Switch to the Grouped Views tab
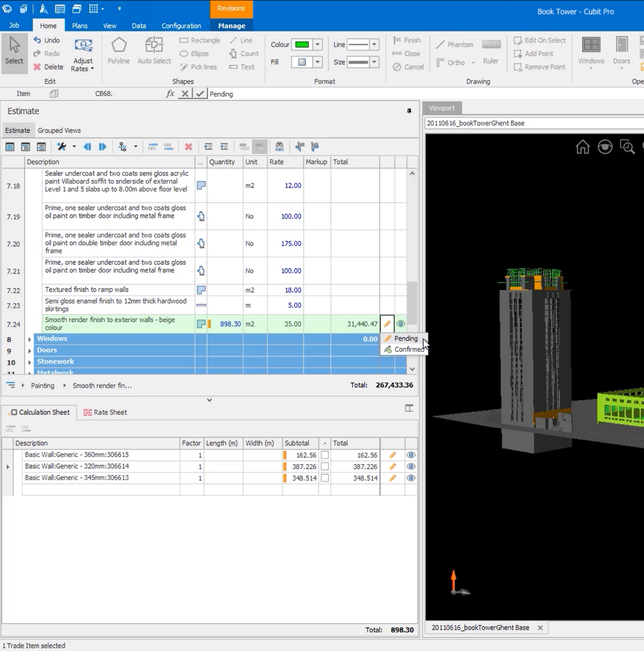This screenshot has width=644, height=651. 59,130
